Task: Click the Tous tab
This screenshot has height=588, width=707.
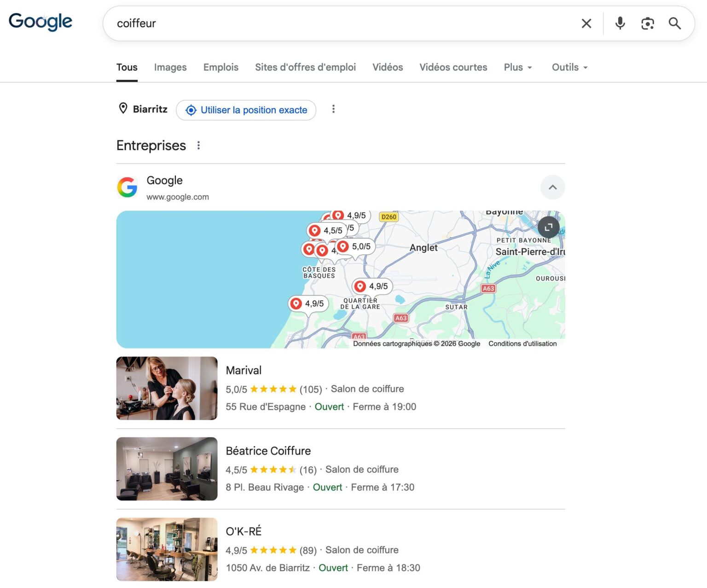Action: (127, 67)
